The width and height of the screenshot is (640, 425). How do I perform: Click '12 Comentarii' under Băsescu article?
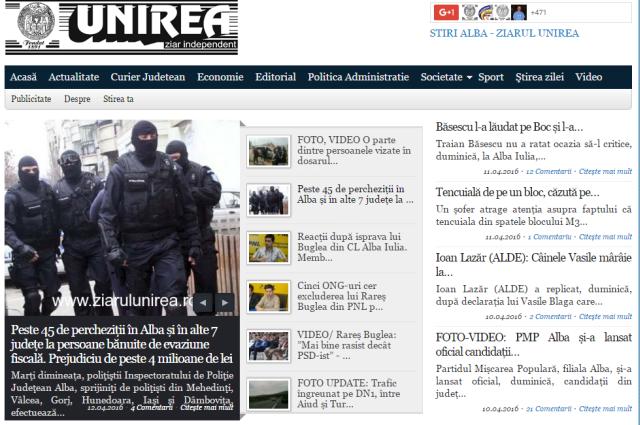549,171
